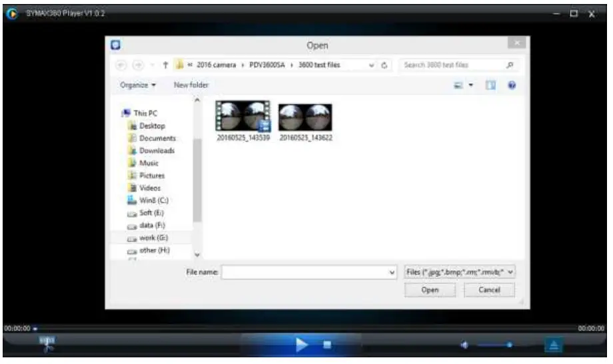Select Pictures in the navigation tree

point(152,176)
